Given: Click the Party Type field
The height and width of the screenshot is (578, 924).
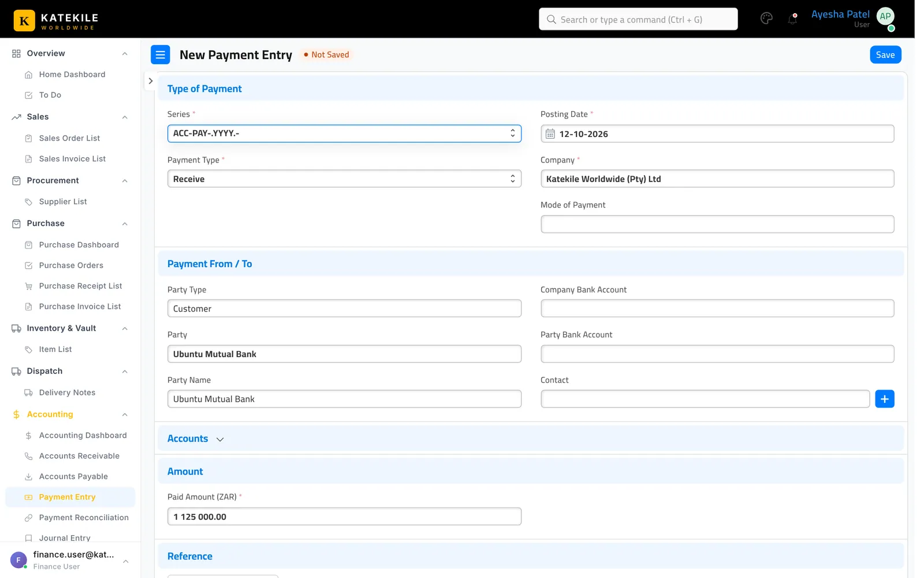Looking at the screenshot, I should pyautogui.click(x=344, y=308).
